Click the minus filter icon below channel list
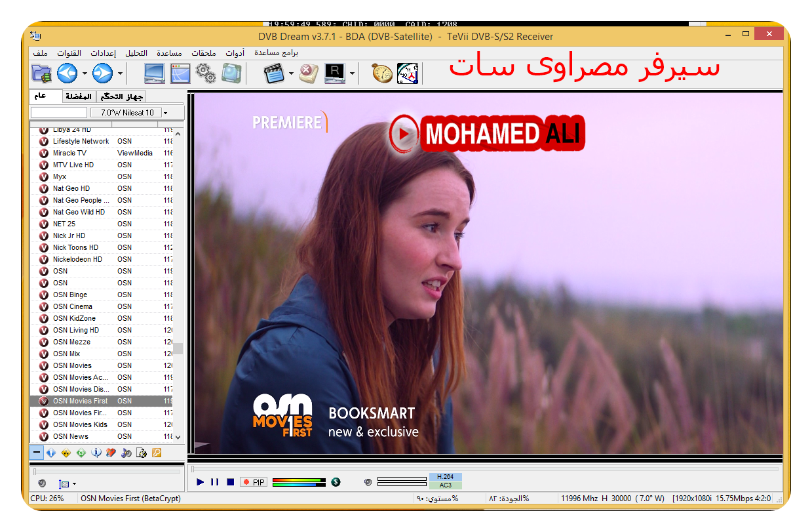The height and width of the screenshot is (532, 812). click(36, 453)
